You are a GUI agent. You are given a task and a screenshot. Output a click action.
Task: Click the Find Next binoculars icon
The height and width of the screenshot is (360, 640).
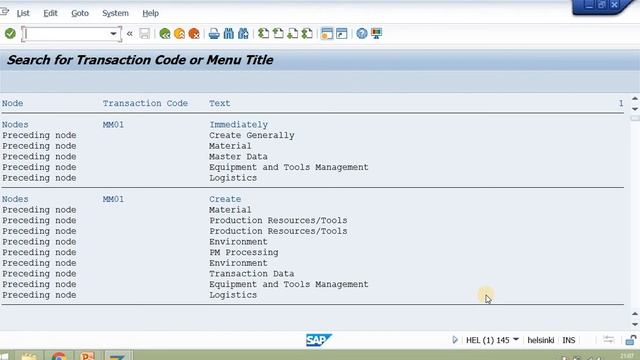point(243,33)
